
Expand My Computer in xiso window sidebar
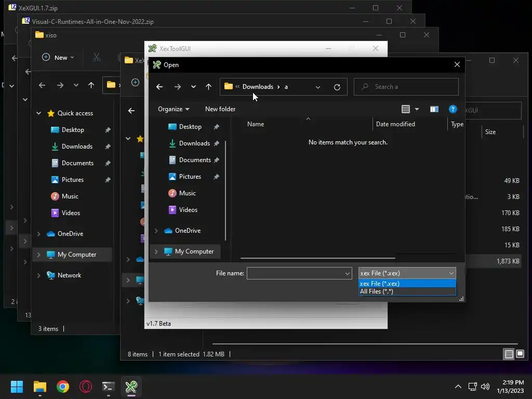click(38, 255)
